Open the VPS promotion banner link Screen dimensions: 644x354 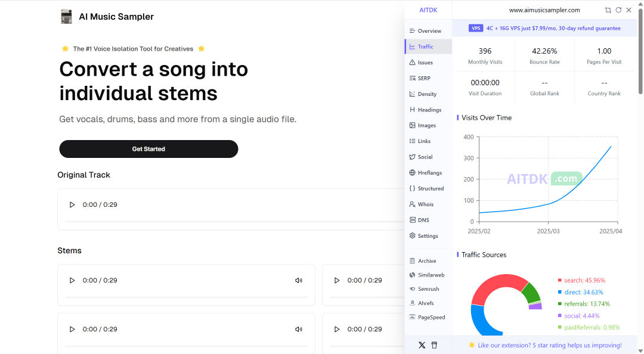click(544, 29)
